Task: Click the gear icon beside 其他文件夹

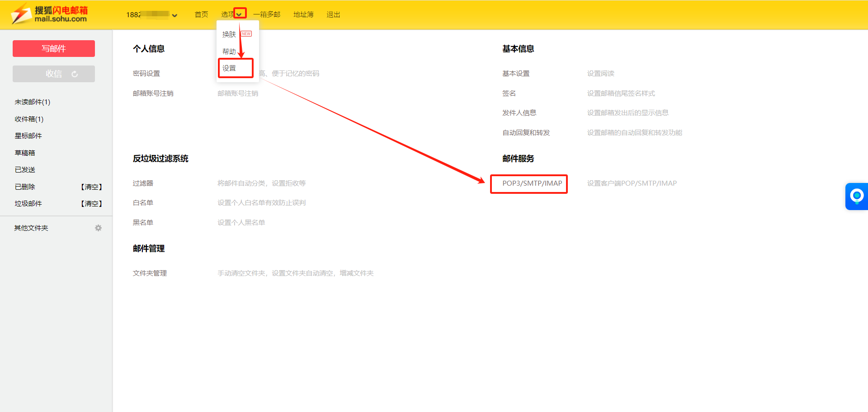Action: coord(98,228)
